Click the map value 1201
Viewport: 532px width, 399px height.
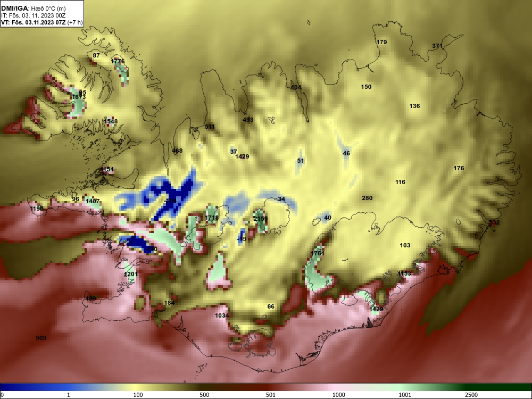click(x=131, y=274)
